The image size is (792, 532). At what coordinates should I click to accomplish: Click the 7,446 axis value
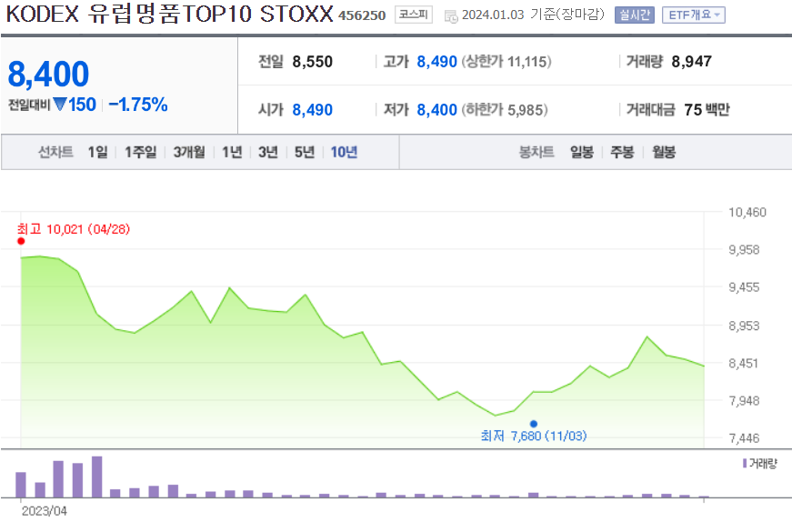click(744, 438)
